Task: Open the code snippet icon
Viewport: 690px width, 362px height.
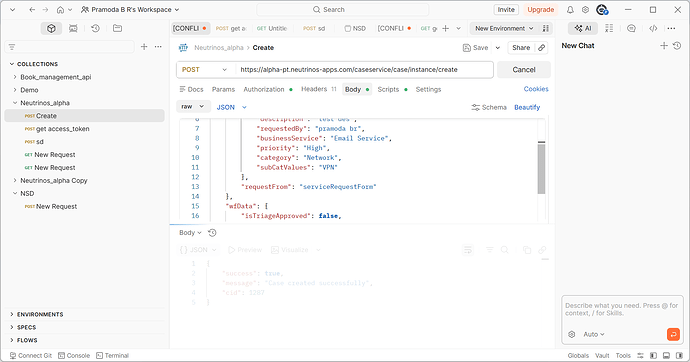Action: coord(653,29)
